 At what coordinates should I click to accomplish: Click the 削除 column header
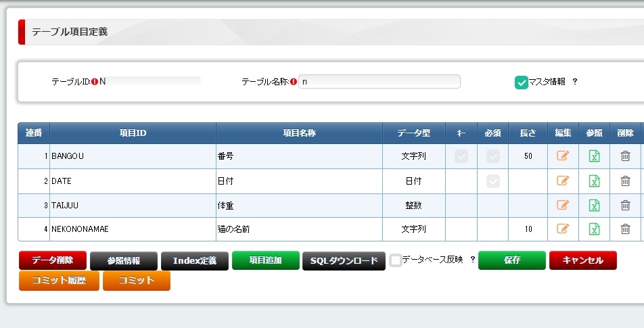625,133
